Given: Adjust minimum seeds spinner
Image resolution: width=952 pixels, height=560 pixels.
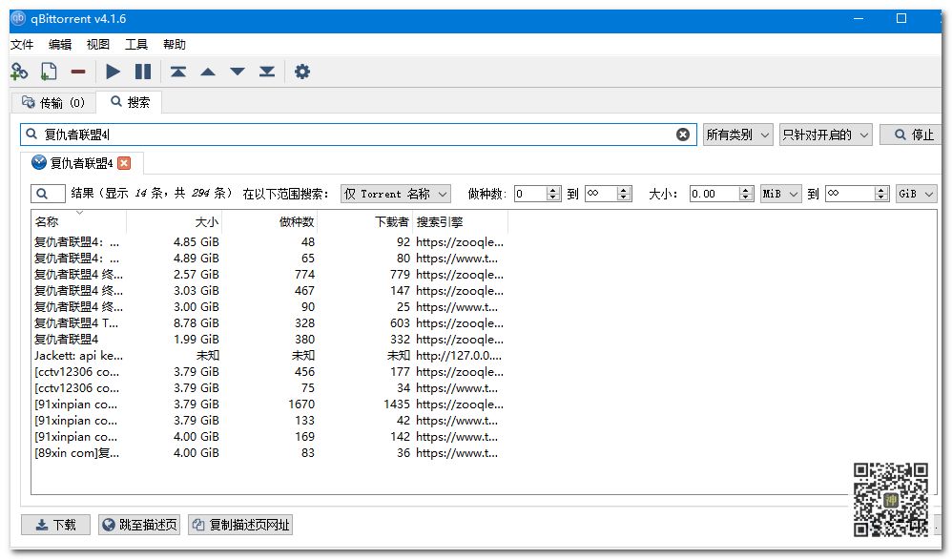Looking at the screenshot, I should coord(537,194).
